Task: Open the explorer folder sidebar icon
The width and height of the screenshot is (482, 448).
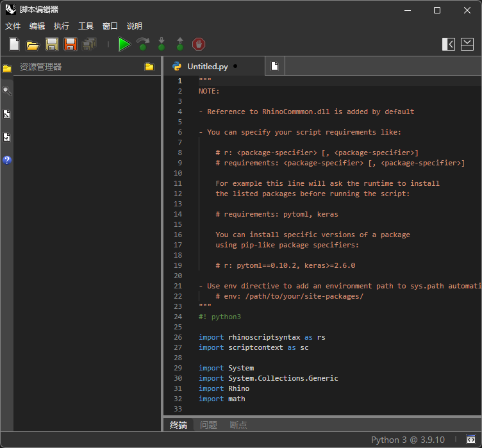Action: [x=7, y=69]
